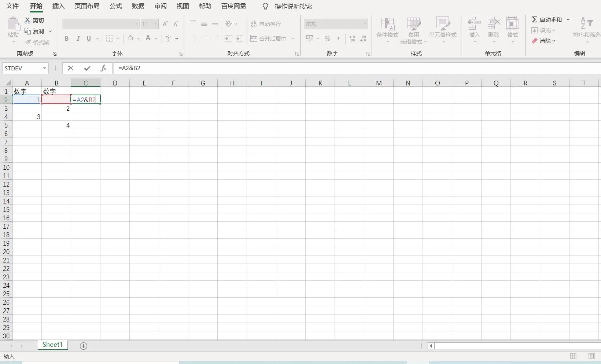The height and width of the screenshot is (364, 601).
Task: Expand 条件格式 conditional formatting menu
Action: pos(387,30)
